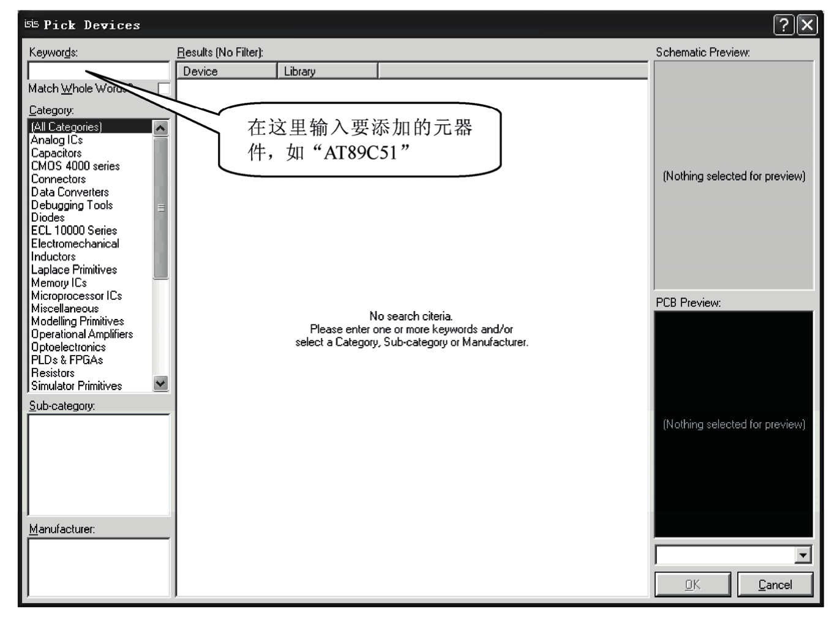Select Debugging Tools category

click(x=72, y=205)
